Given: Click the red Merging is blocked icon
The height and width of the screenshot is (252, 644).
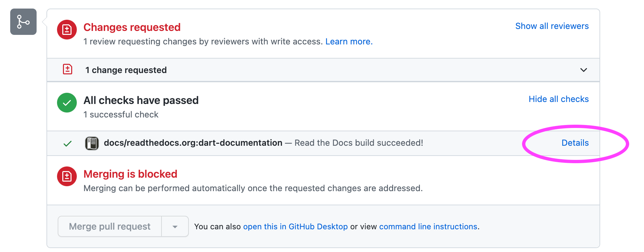Looking at the screenshot, I should point(67,176).
